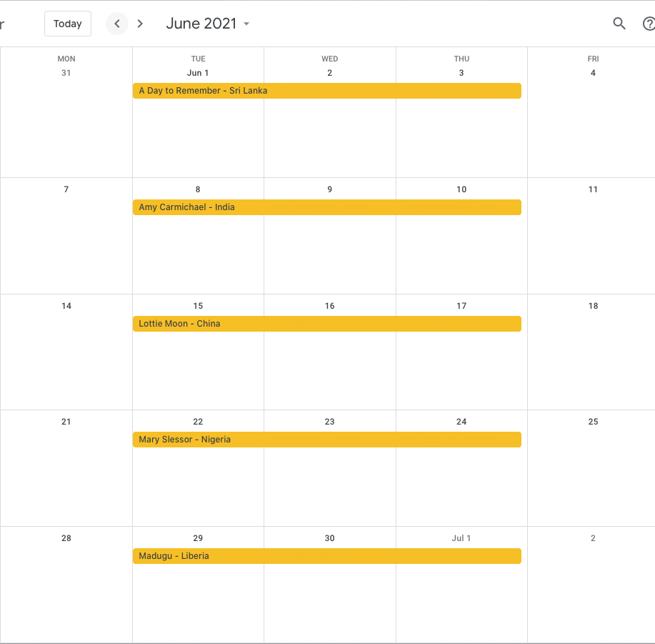
Task: Open Madugu - Liberia event
Action: (326, 556)
